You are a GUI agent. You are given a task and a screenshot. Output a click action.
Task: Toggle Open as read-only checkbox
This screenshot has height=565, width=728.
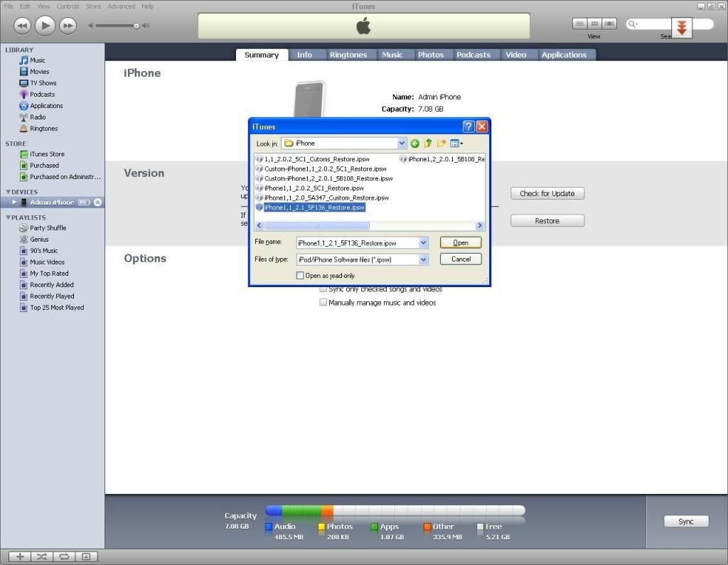coord(300,276)
